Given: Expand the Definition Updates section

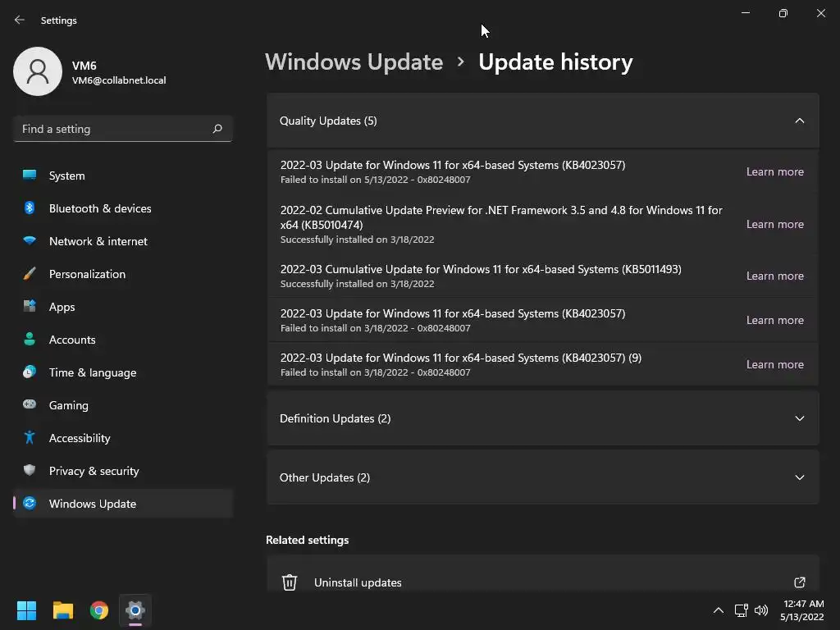Looking at the screenshot, I should point(799,418).
